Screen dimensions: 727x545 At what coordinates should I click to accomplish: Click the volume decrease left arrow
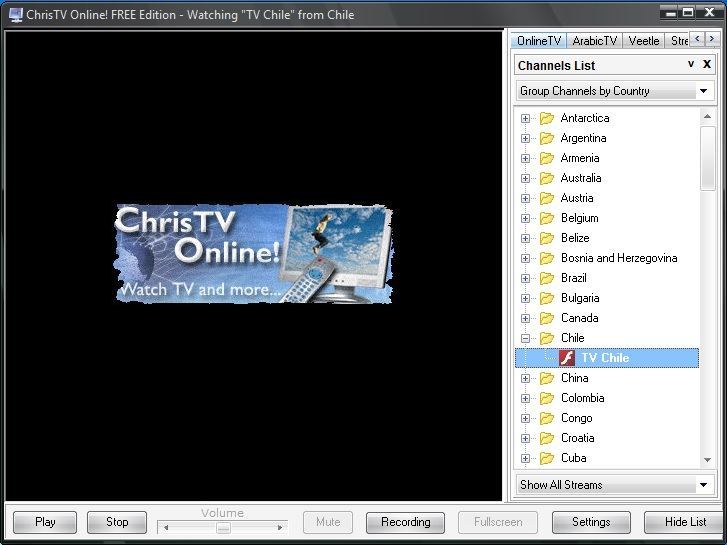pyautogui.click(x=166, y=528)
